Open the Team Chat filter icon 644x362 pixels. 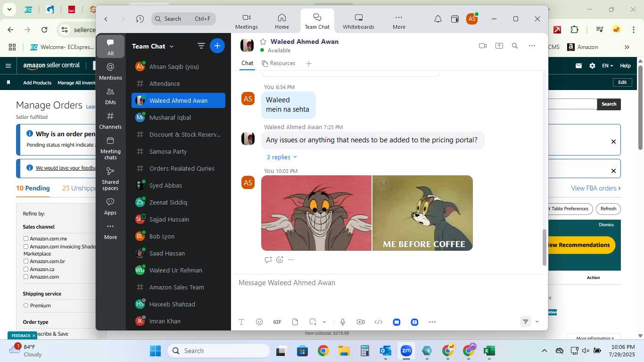(x=201, y=46)
